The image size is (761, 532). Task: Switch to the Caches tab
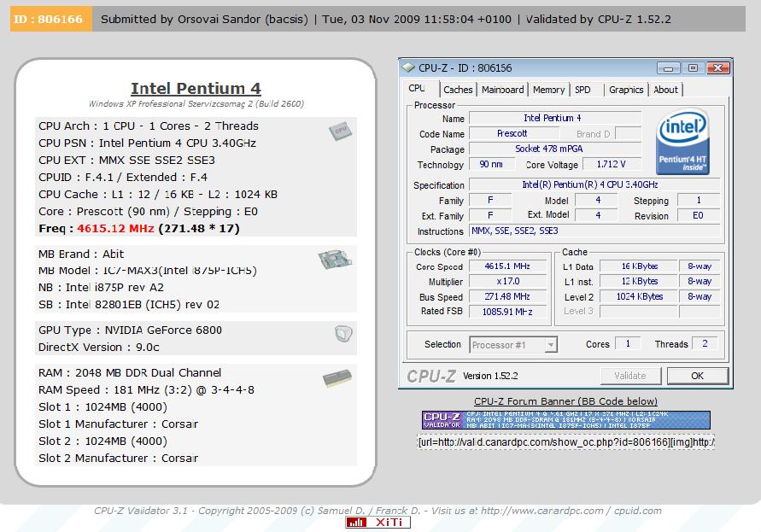tap(458, 90)
